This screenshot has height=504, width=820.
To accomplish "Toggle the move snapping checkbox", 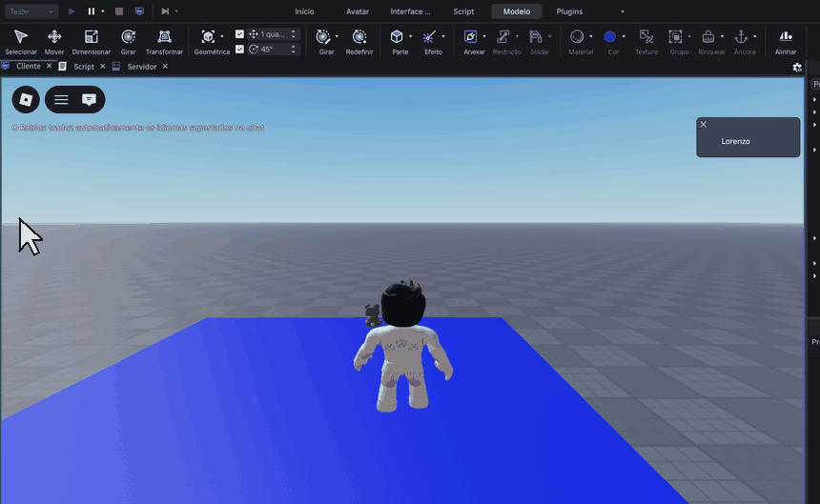I will [239, 34].
